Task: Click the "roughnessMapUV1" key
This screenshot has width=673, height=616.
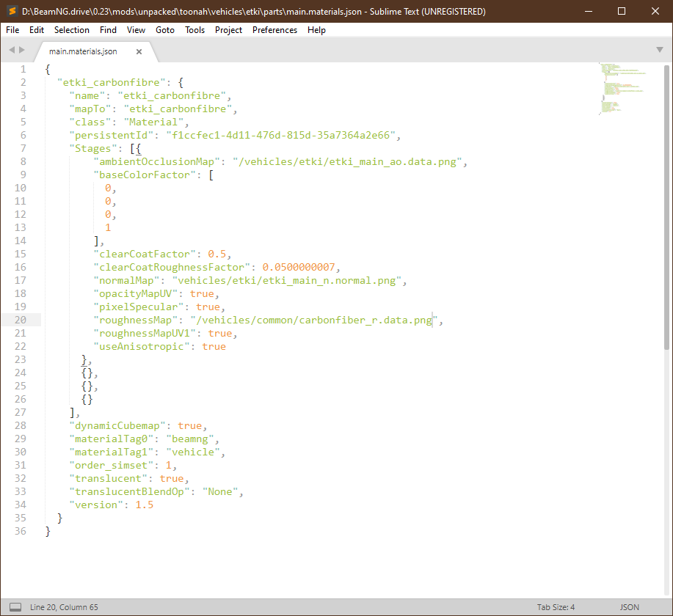Action: point(145,334)
